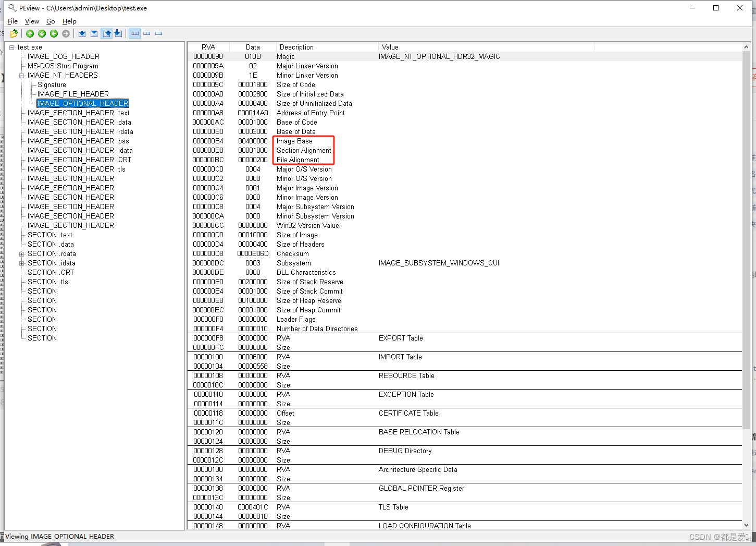Maximize the PEview window
This screenshot has height=546, width=756.
pyautogui.click(x=716, y=8)
